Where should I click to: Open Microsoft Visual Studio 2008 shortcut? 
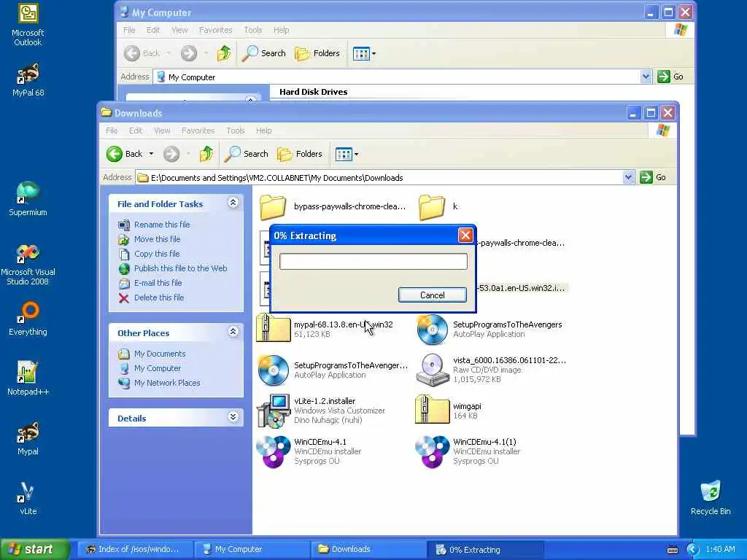click(x=28, y=264)
